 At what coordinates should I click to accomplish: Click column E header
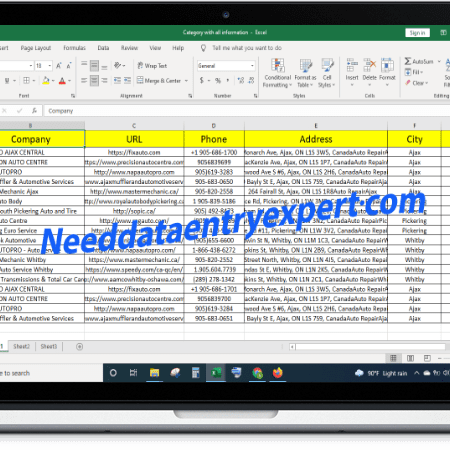(316, 126)
